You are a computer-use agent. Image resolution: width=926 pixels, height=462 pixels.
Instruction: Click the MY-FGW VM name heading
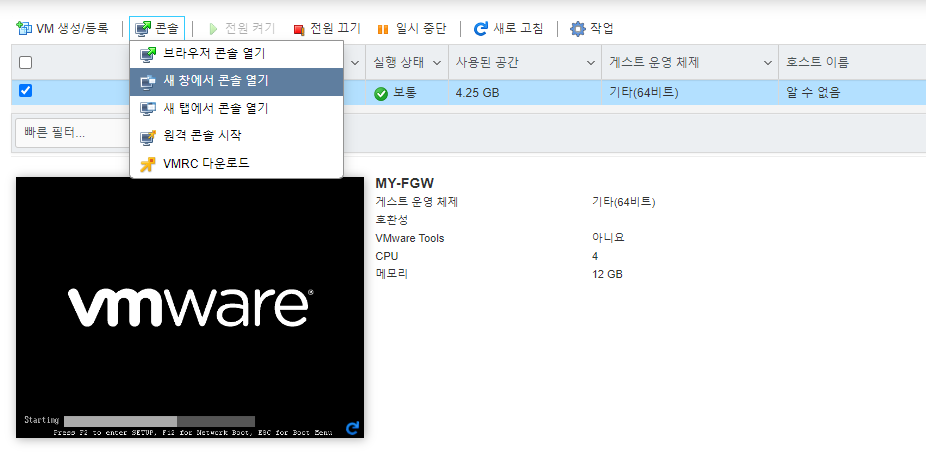(x=405, y=183)
